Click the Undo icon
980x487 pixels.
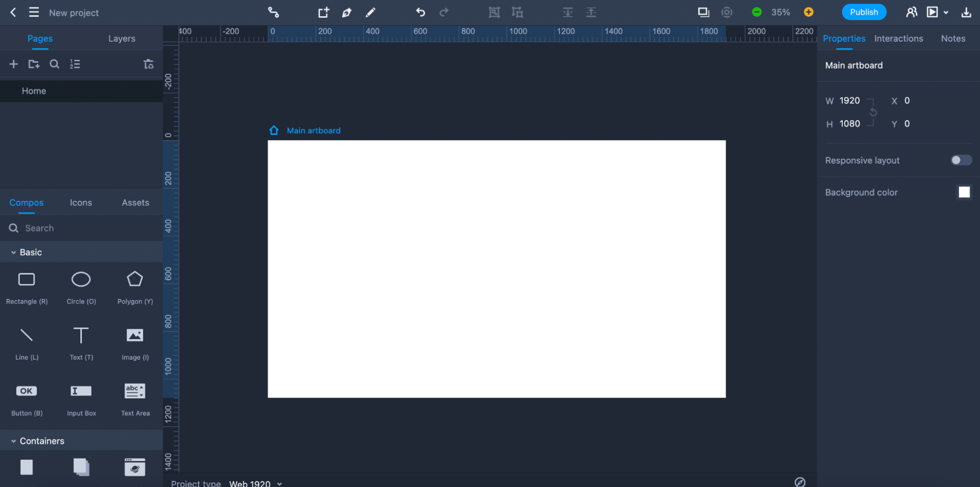tap(420, 13)
